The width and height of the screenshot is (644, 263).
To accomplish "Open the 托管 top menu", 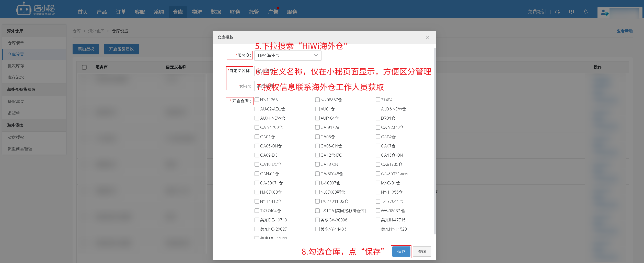I will (x=254, y=12).
